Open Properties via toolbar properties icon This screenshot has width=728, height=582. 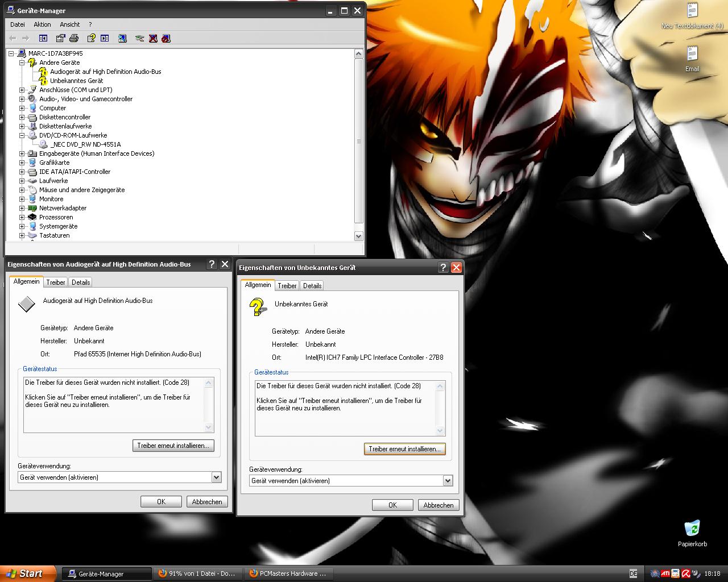point(60,38)
